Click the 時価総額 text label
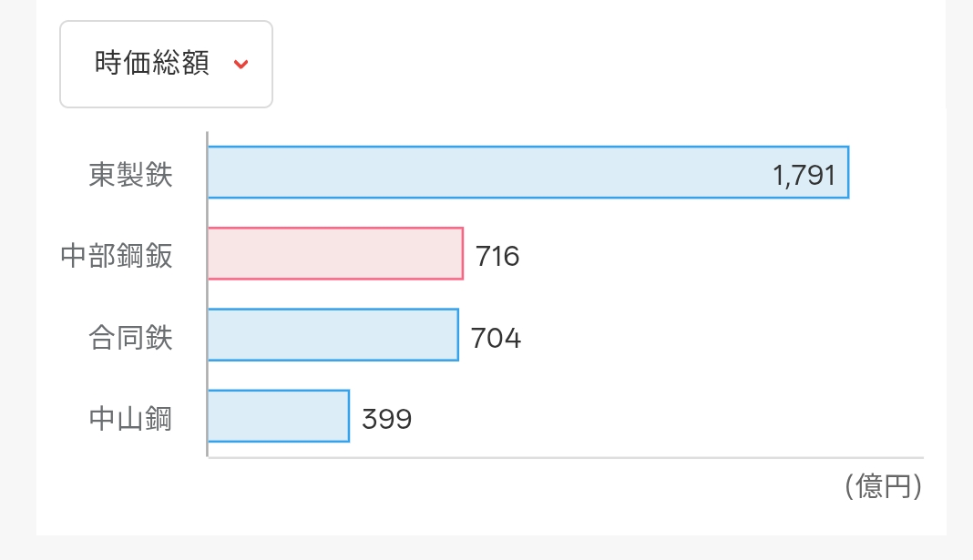 pyautogui.click(x=151, y=64)
